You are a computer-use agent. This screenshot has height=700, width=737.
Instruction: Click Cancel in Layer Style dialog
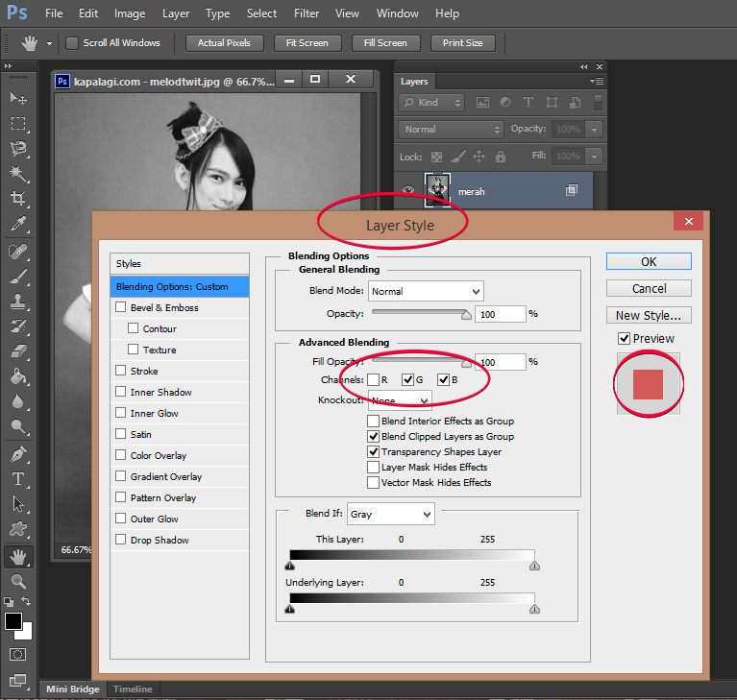tap(649, 288)
